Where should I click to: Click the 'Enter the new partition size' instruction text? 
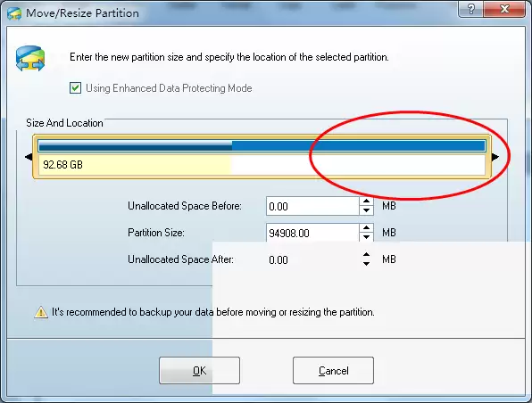(229, 57)
